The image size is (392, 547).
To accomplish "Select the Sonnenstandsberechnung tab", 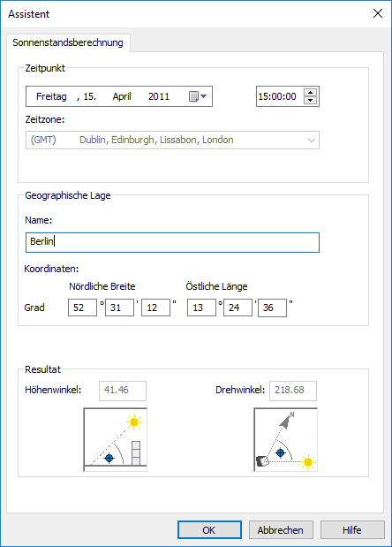I will point(68,42).
